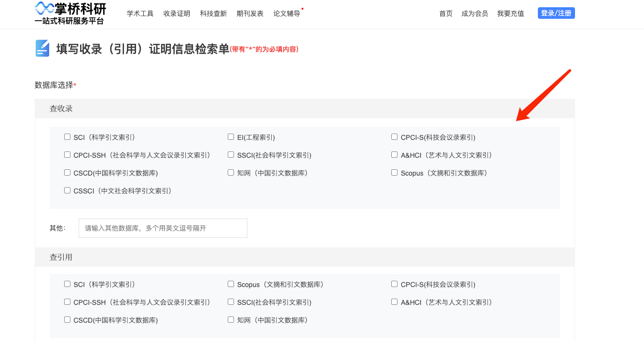Check 知网 under 查引用
Viewport: 644px width, 342px height.
pos(231,320)
